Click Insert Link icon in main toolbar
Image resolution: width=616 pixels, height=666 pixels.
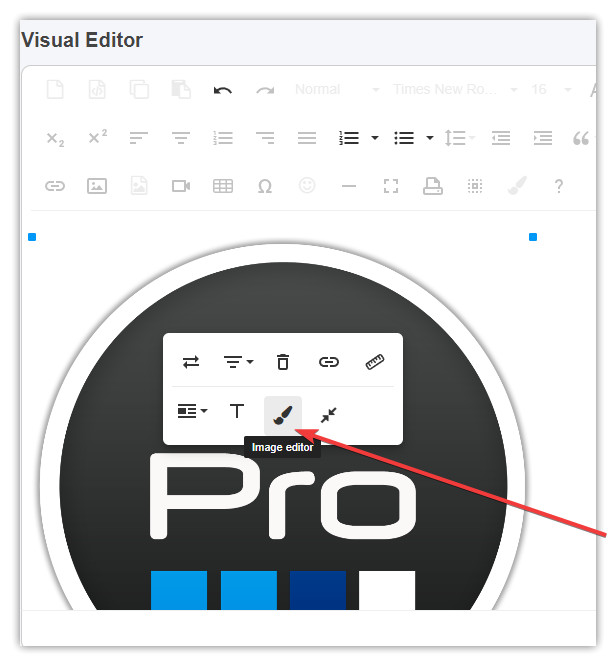point(55,186)
